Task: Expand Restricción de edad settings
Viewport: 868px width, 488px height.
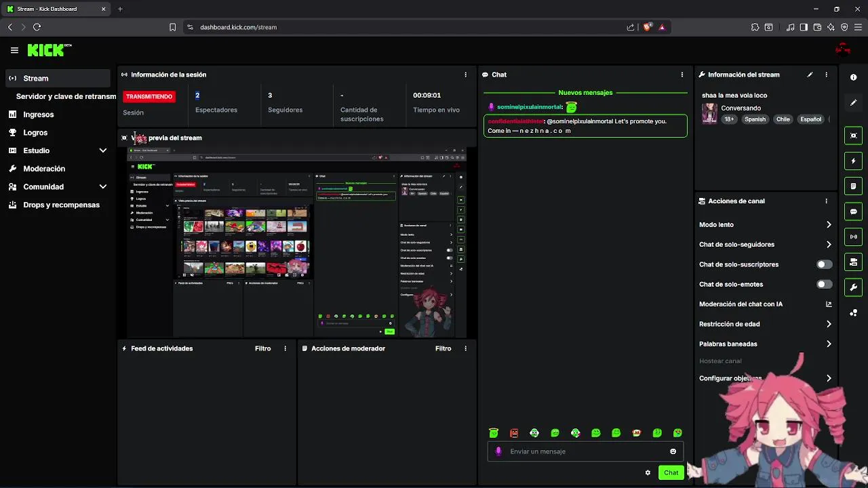Action: (x=829, y=324)
